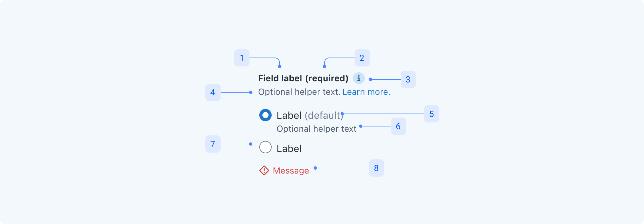Open the Learn more link
The image size is (644, 224).
366,92
